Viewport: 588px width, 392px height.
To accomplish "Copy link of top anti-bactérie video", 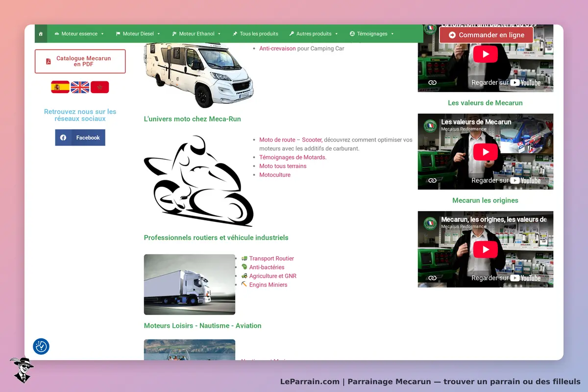I will (432, 83).
